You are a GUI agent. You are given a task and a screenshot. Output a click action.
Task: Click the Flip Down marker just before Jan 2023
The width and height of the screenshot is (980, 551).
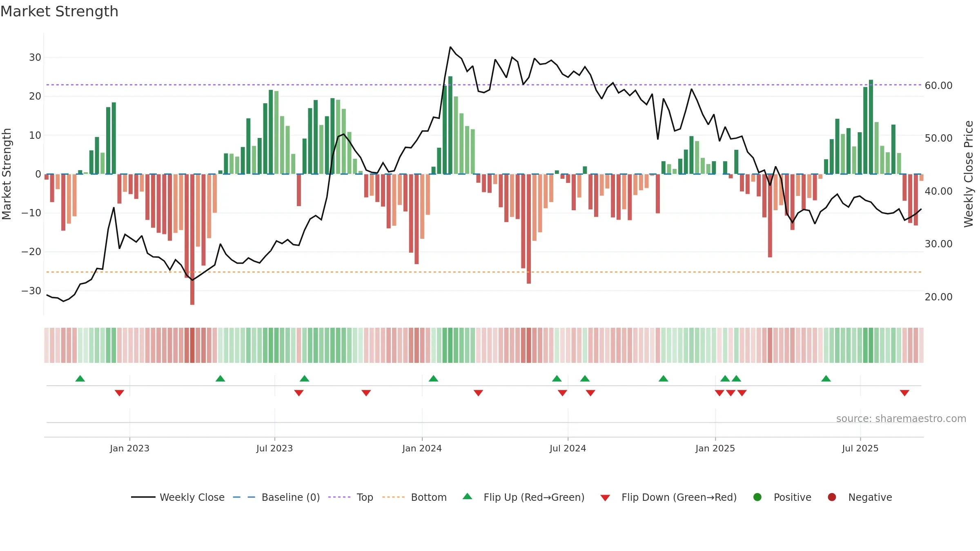point(119,393)
